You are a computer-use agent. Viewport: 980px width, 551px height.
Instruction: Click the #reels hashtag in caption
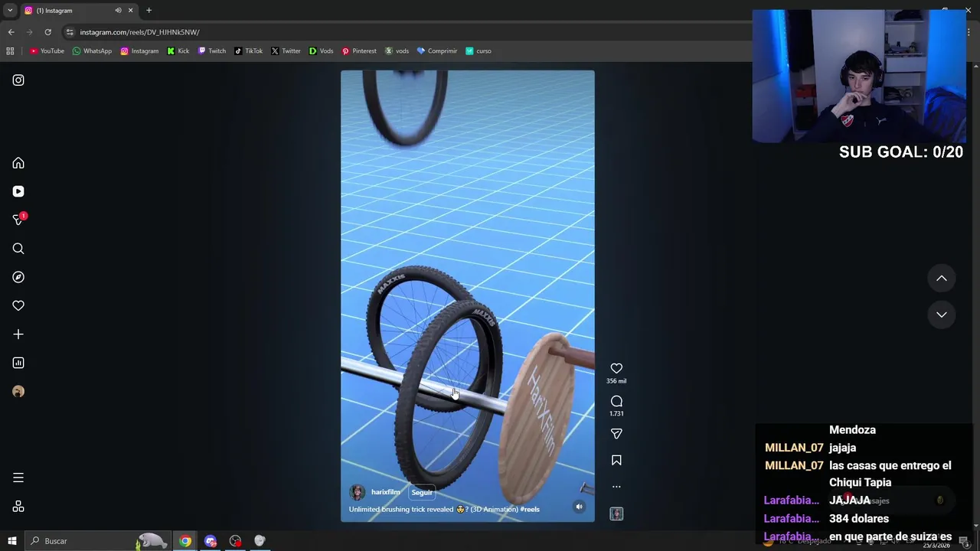(530, 510)
